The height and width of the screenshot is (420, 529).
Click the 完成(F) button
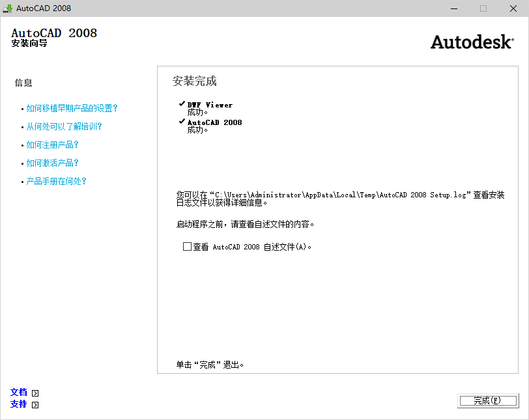click(x=487, y=400)
